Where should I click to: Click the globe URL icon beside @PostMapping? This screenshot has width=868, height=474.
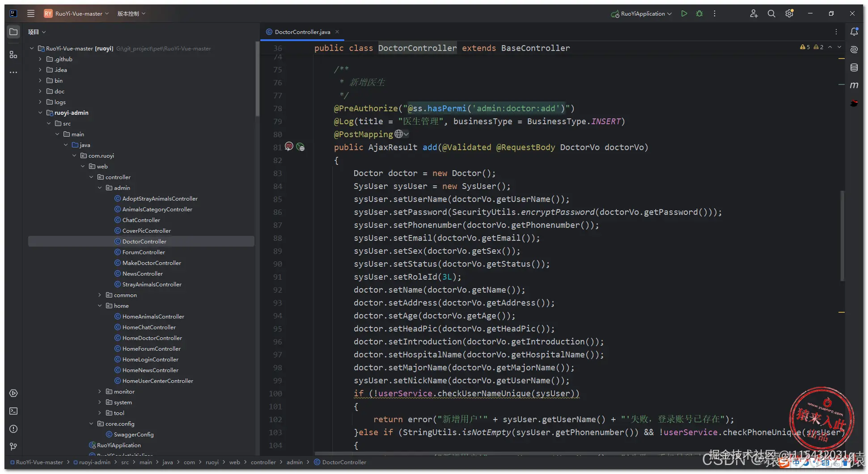(x=398, y=134)
